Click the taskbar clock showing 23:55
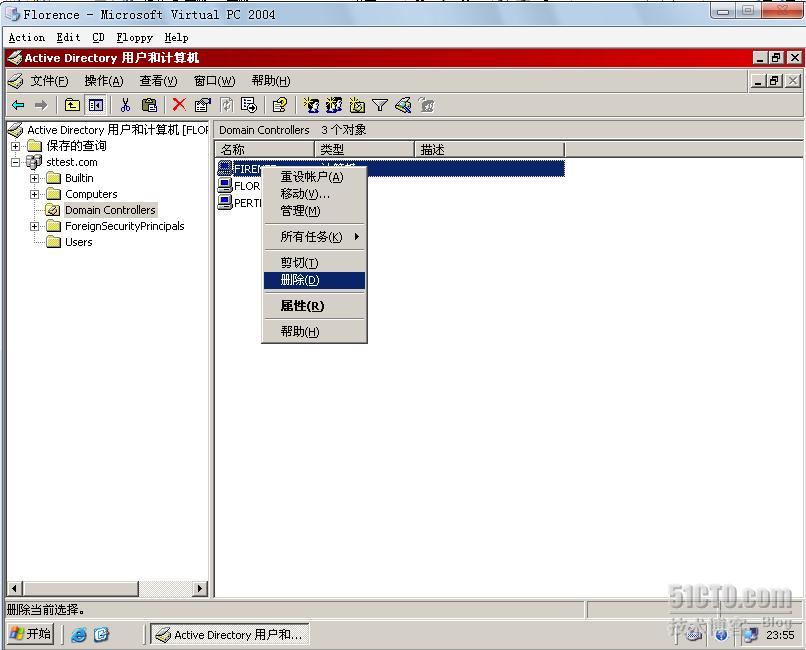The width and height of the screenshot is (806, 650). [x=780, y=635]
